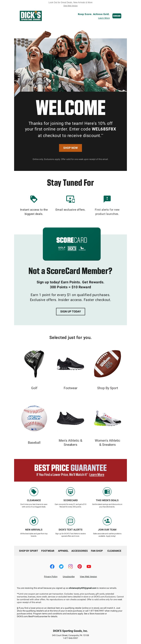Click the ScoreCard badge icon in header
Screen dimensions: 141x644
tap(117, 16)
